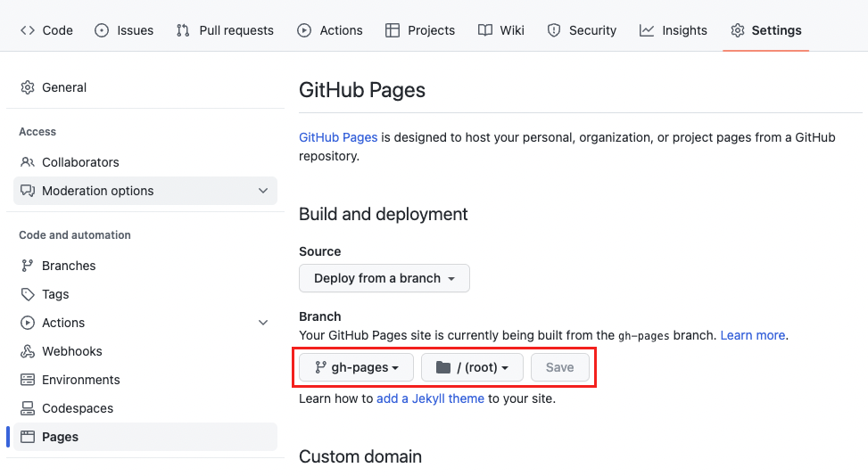Click the sidebar Actions play icon
This screenshot has height=476, width=868.
tap(28, 323)
